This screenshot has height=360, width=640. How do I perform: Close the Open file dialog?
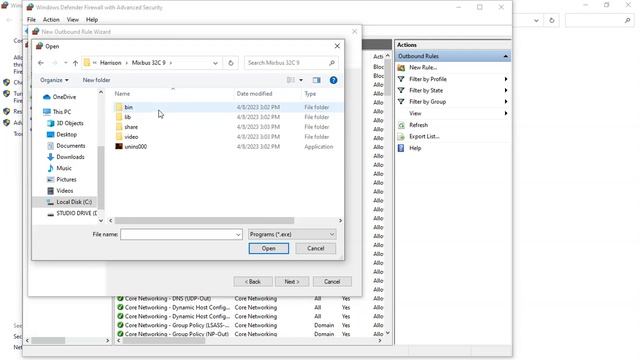[337, 46]
